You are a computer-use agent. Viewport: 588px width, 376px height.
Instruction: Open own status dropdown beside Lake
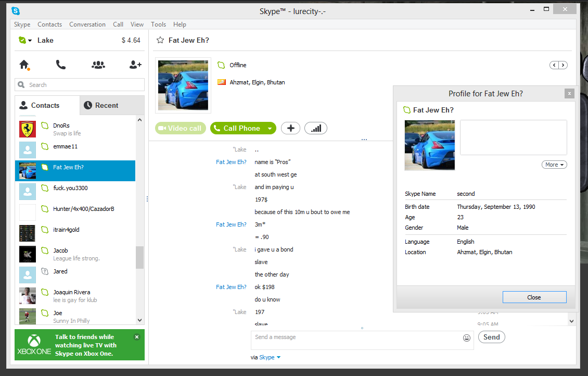(25, 40)
